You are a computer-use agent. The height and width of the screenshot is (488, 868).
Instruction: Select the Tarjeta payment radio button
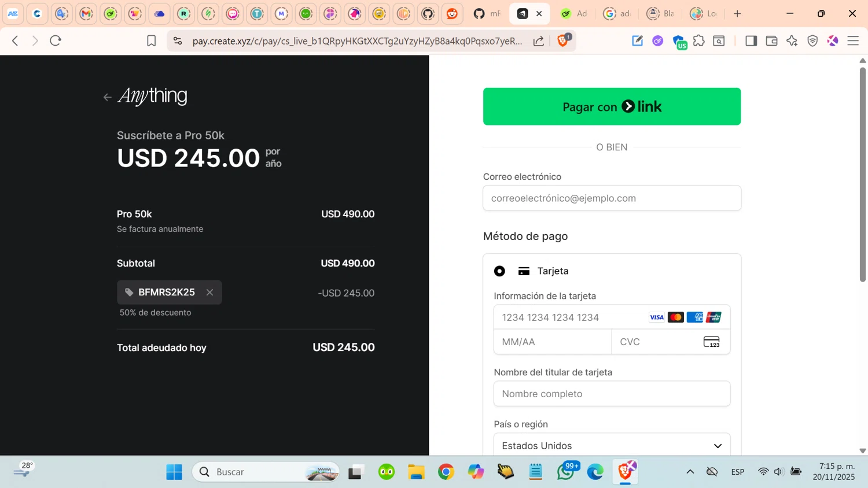(x=499, y=271)
